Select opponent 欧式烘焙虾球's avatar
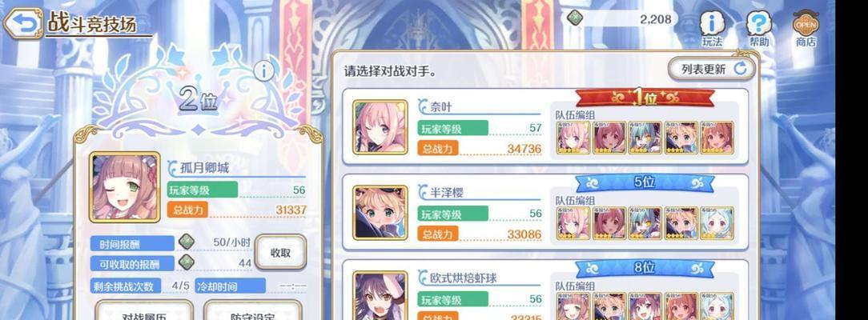 tap(380, 296)
